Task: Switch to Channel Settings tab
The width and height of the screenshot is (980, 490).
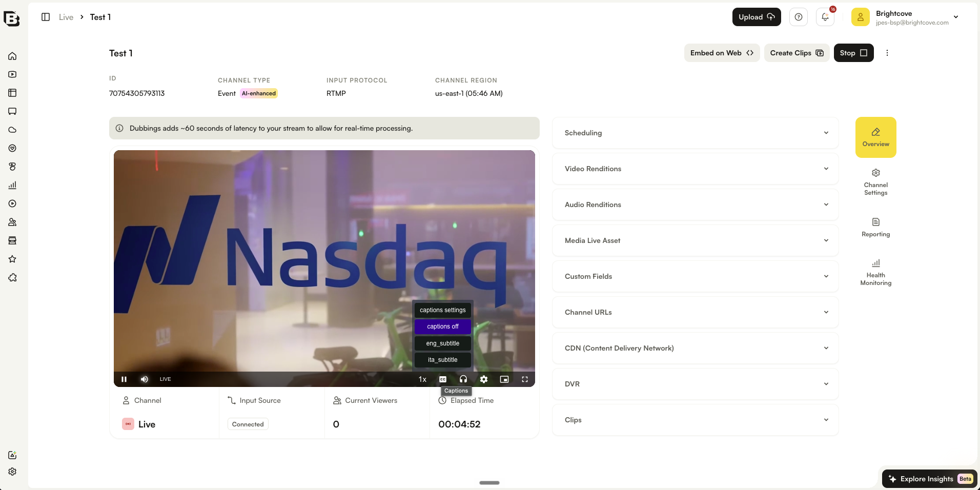Action: pos(876,182)
